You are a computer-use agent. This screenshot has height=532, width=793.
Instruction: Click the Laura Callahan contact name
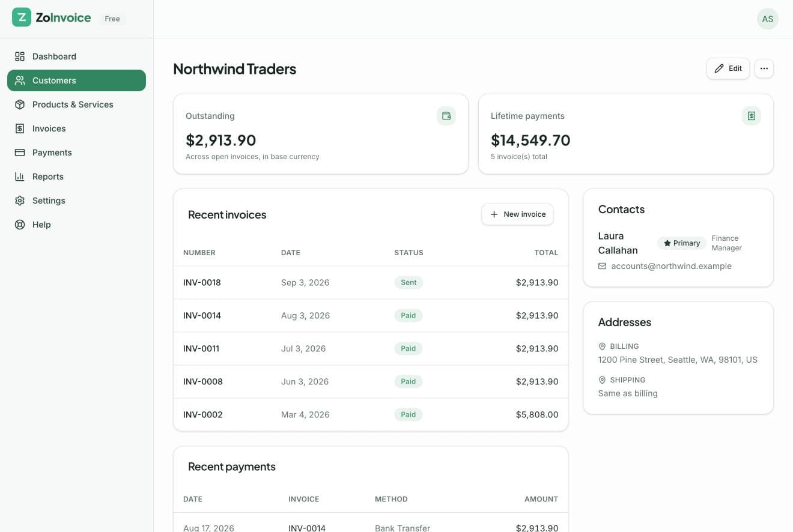(618, 243)
